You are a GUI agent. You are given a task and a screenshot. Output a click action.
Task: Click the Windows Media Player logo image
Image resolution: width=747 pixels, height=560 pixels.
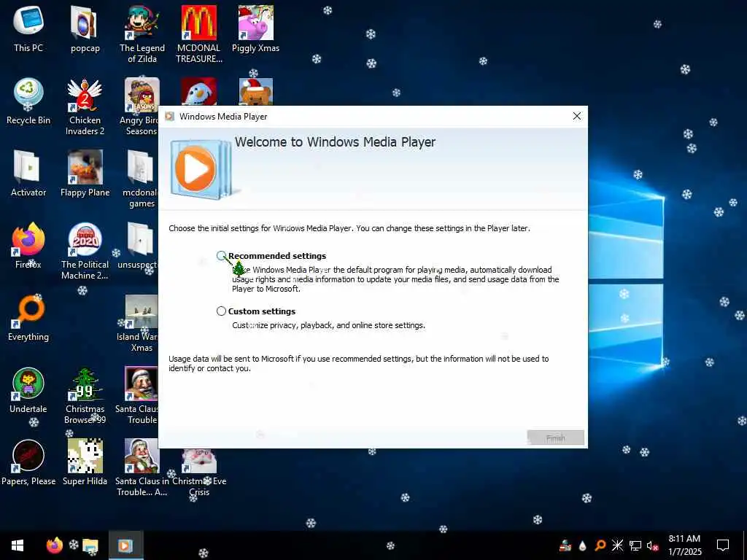coord(201,168)
